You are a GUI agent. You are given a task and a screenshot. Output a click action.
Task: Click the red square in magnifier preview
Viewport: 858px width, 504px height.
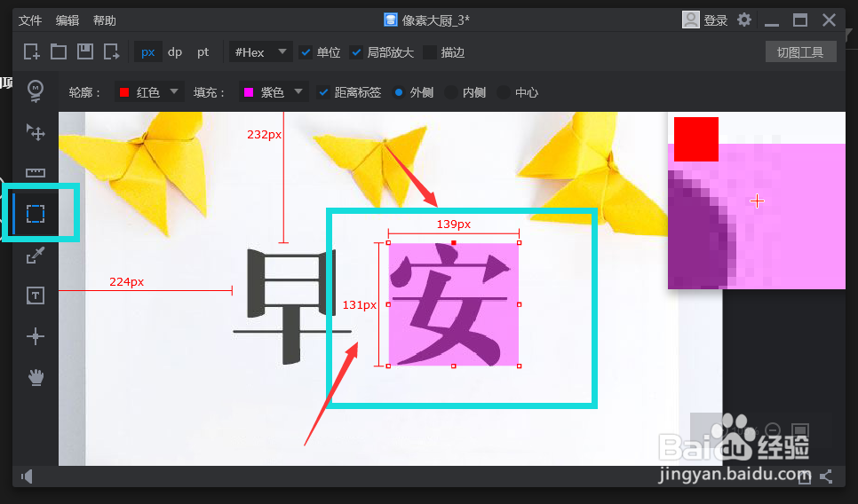click(x=696, y=138)
